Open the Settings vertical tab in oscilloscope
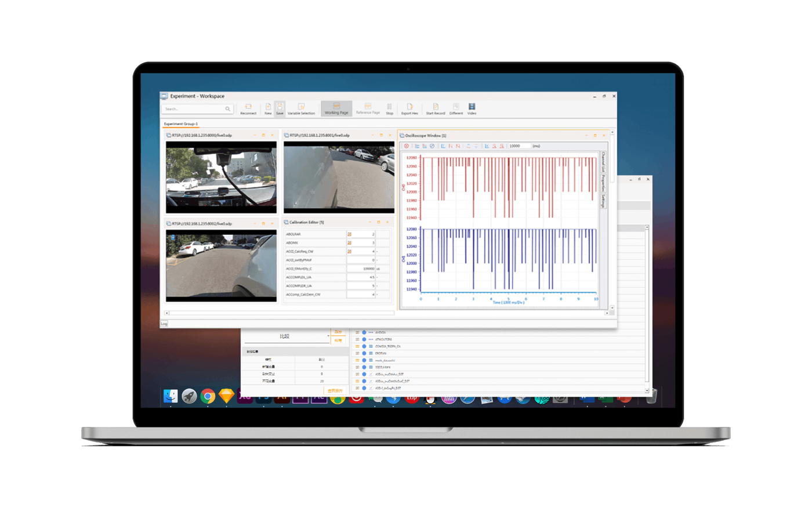Screen dimensions: 812x508 (603, 201)
